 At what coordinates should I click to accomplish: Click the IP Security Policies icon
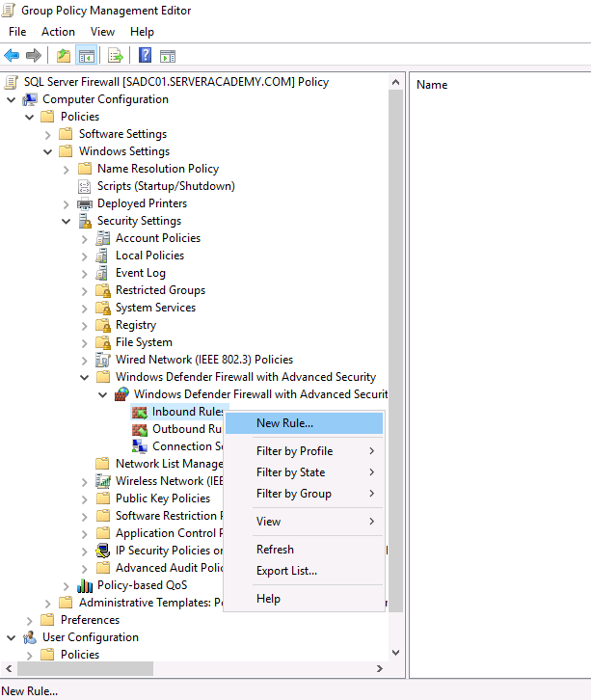click(x=102, y=551)
